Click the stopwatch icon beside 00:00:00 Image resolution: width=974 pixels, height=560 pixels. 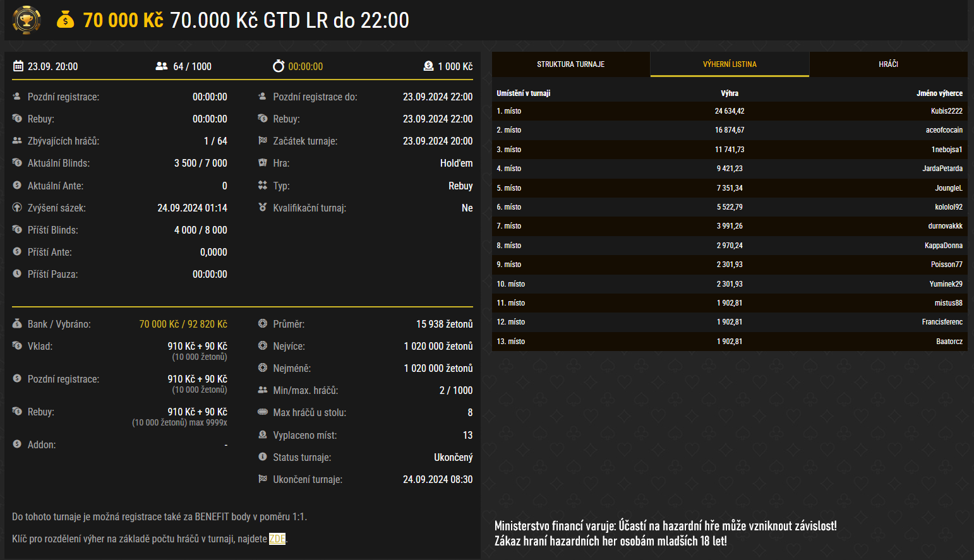pos(279,66)
